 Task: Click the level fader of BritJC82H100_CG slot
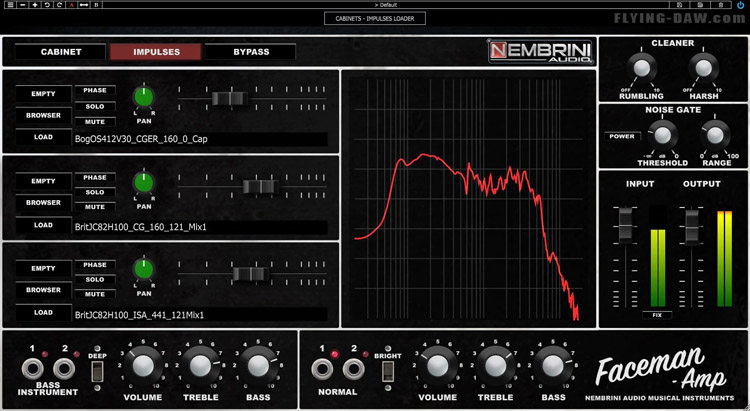[261, 186]
